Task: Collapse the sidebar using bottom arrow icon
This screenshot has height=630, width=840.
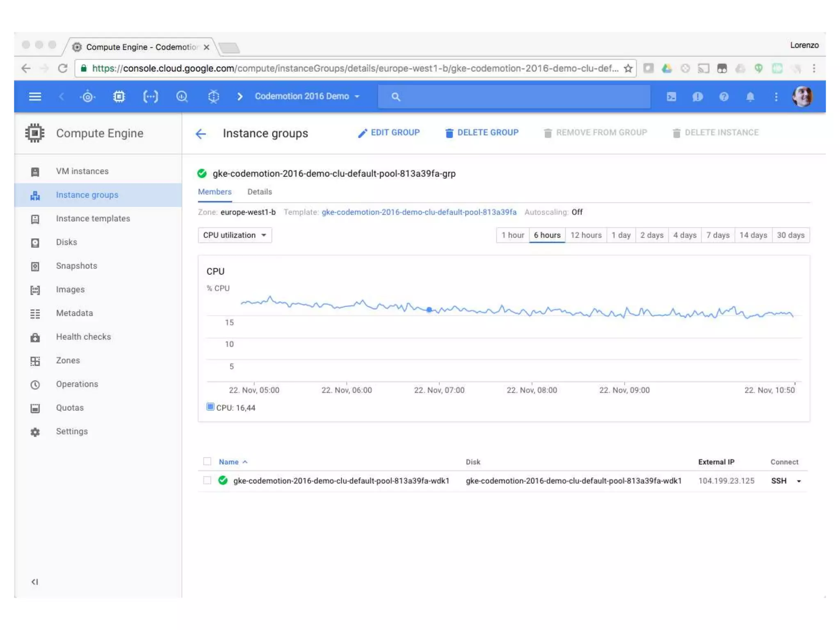Action: coord(35,582)
